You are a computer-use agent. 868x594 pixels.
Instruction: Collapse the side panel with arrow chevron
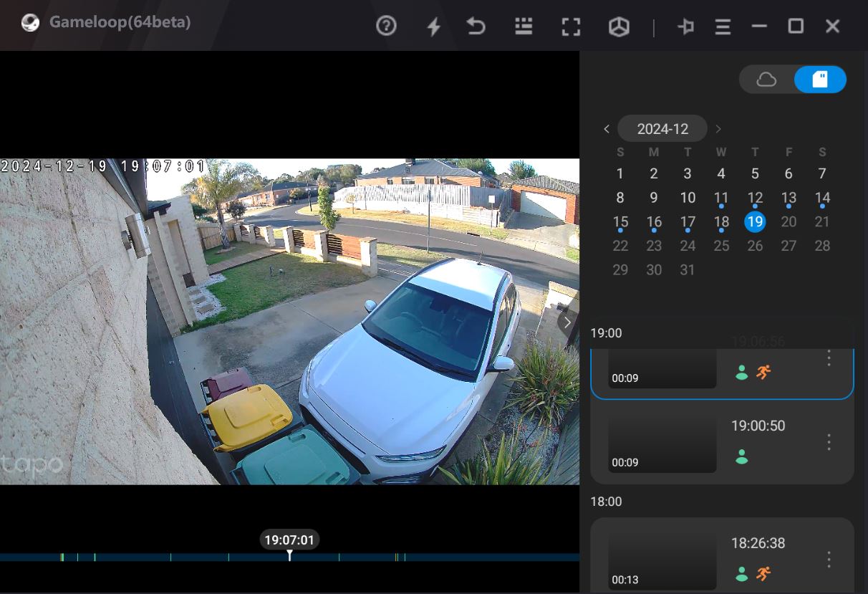(x=567, y=322)
